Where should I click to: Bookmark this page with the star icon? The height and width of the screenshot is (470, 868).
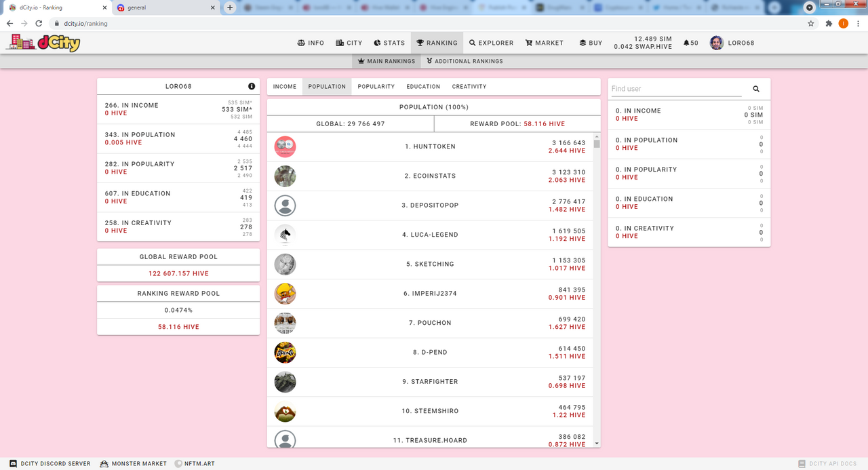coord(811,23)
